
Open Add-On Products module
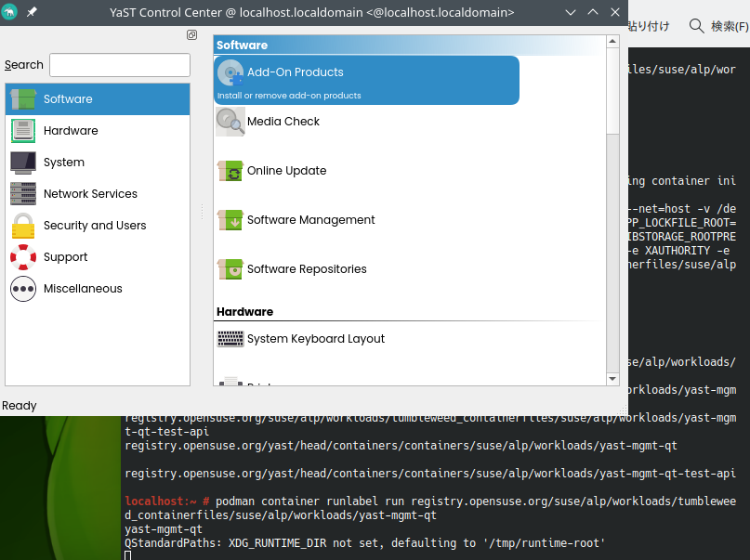(x=366, y=80)
